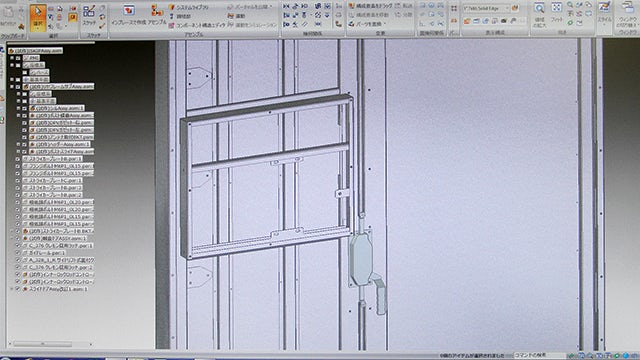Screen dimensions: 640x360
Task: Toggle checkbox beside ガイドレール.par:1 item
Action: tap(18, 253)
